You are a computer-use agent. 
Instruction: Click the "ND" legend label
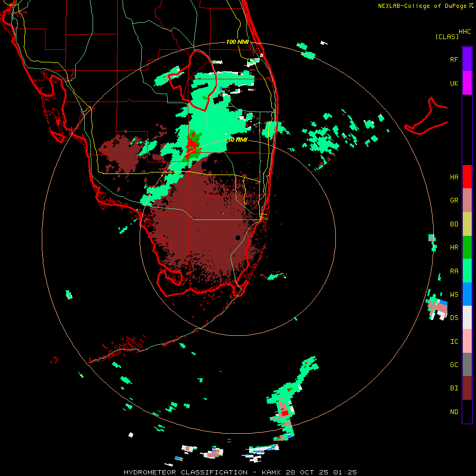454,412
